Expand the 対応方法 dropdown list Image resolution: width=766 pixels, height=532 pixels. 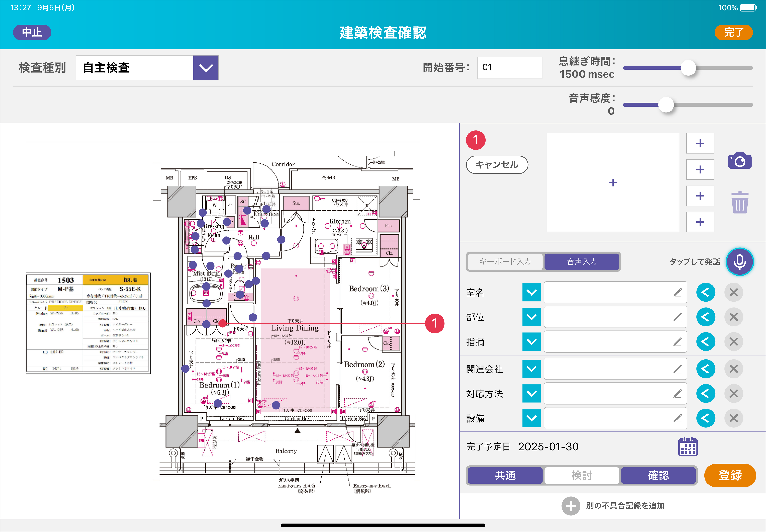point(531,394)
